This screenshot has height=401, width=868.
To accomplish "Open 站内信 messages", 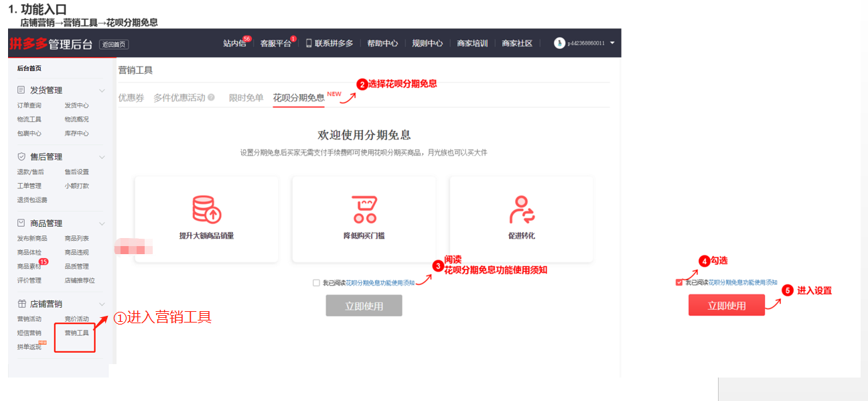I will tap(234, 43).
